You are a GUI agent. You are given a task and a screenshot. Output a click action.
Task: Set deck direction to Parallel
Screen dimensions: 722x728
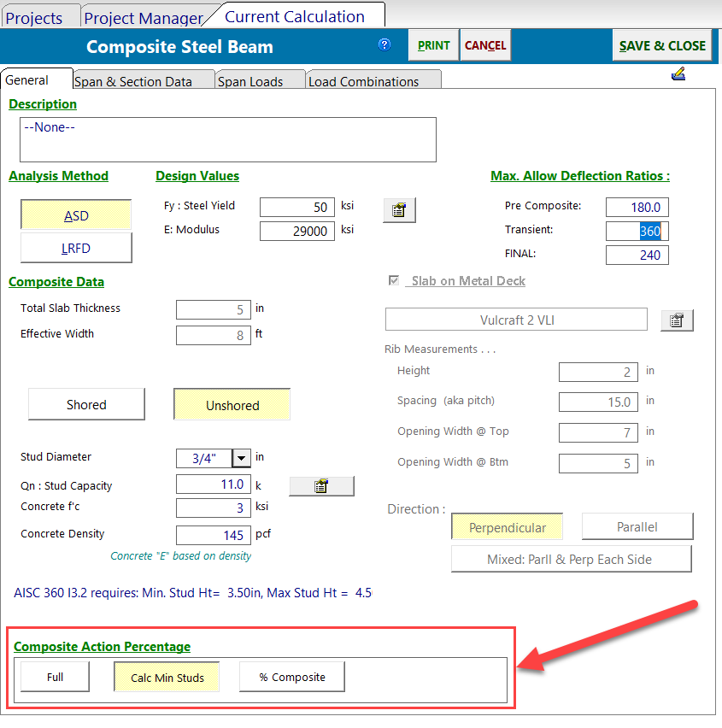[637, 527]
